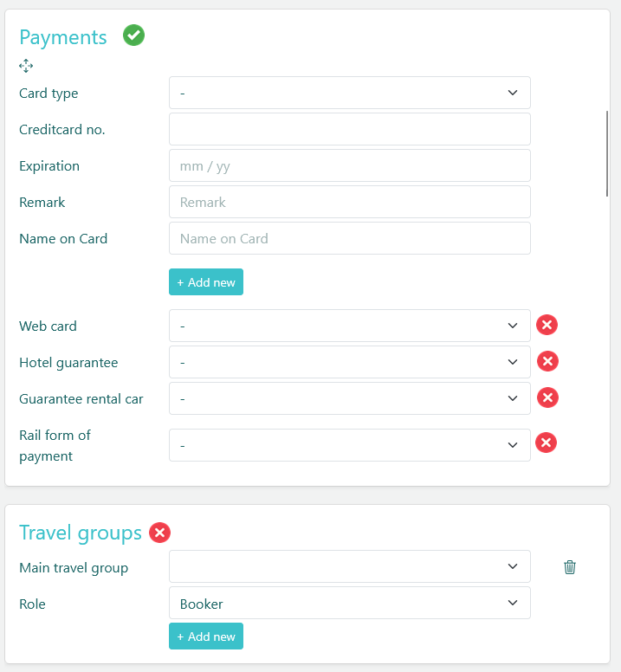Remove Guarantee rental car selection
This screenshot has height=672, width=621.
(x=547, y=398)
